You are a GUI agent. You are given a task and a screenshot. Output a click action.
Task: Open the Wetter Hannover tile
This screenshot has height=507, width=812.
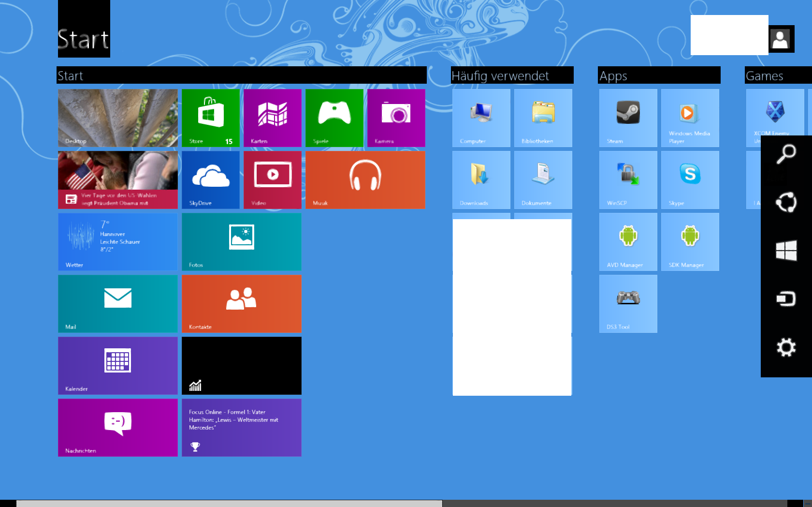tap(118, 242)
